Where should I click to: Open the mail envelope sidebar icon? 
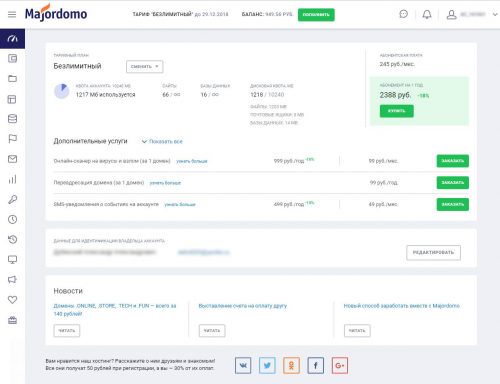click(12, 159)
